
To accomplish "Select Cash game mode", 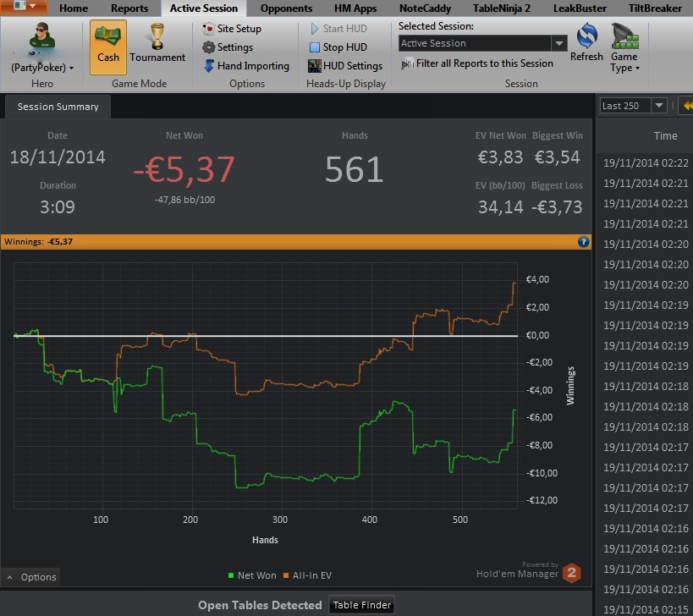I will [108, 47].
